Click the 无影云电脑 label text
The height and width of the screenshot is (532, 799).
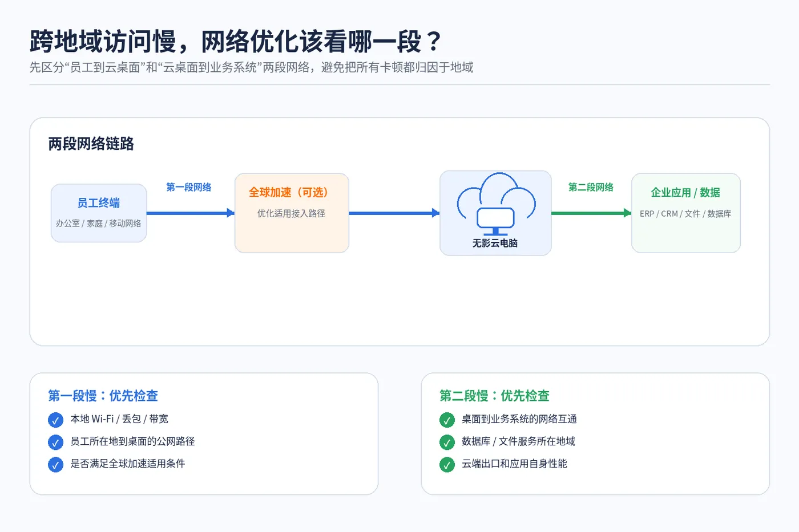[495, 243]
